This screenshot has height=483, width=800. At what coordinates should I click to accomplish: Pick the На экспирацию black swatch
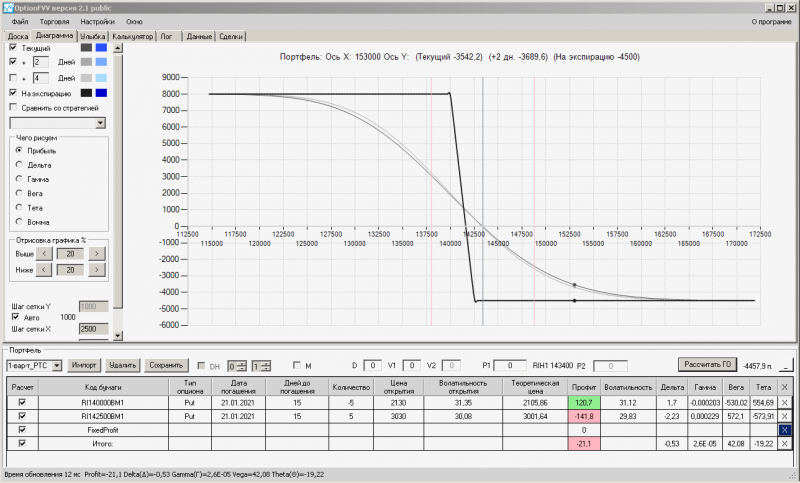click(x=86, y=93)
